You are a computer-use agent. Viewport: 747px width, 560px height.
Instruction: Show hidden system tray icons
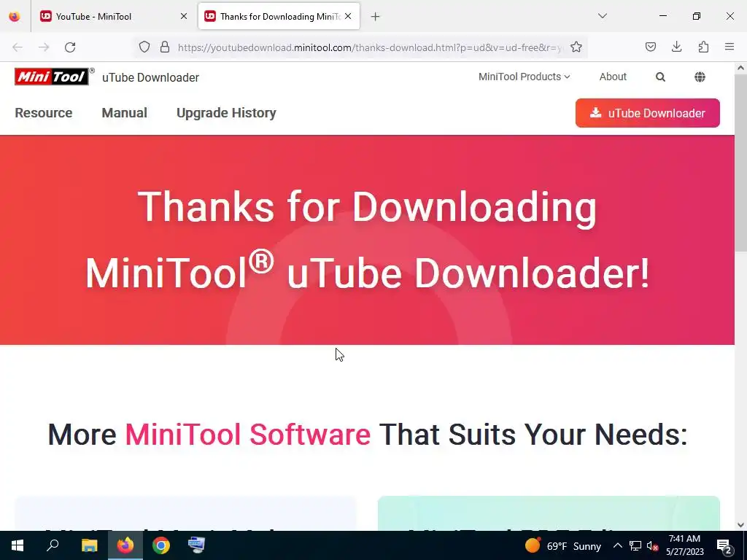[x=617, y=545]
